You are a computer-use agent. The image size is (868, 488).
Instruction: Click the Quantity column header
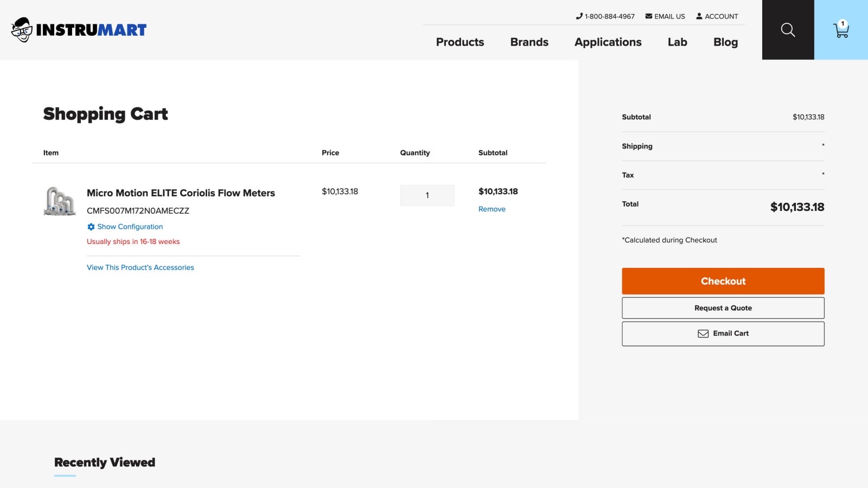pyautogui.click(x=415, y=153)
